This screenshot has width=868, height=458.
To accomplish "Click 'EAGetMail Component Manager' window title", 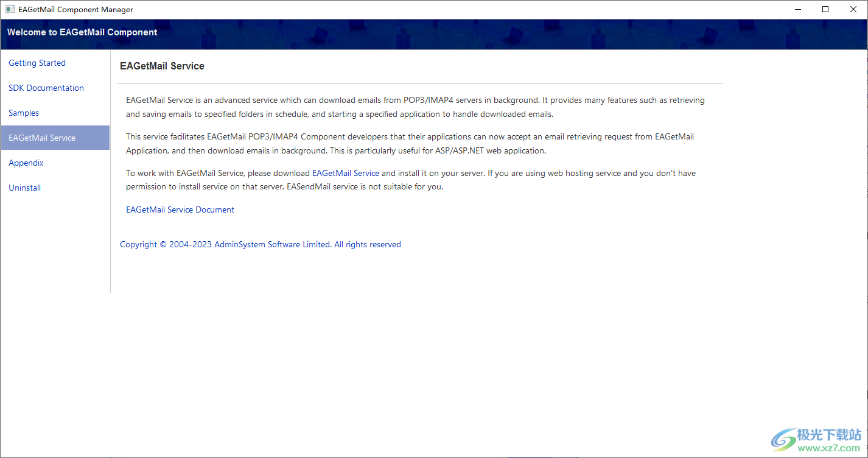I will click(x=75, y=9).
